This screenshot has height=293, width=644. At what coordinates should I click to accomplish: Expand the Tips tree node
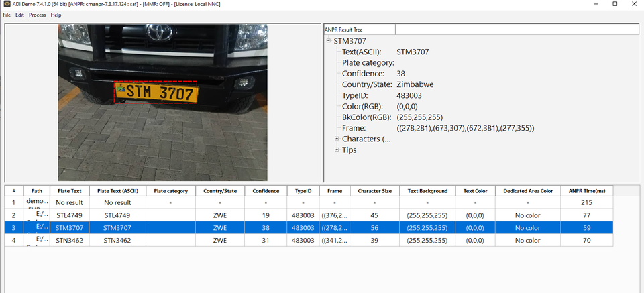(337, 150)
